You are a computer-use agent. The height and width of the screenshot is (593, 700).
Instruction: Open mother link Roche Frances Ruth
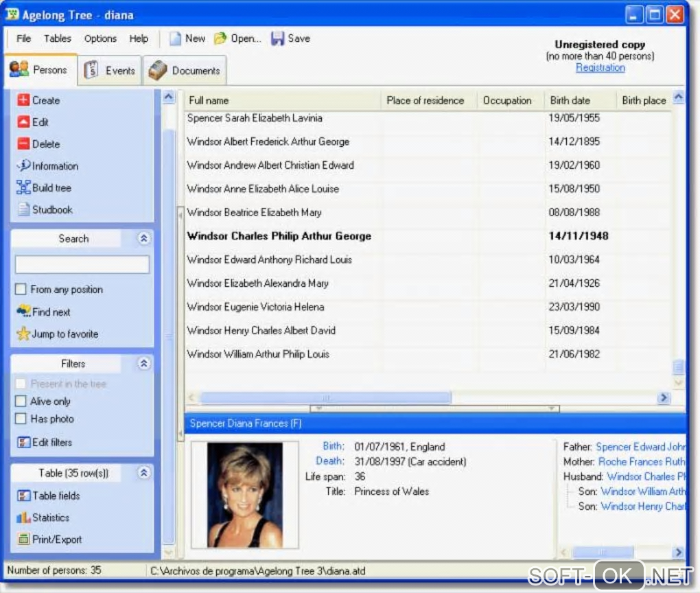[642, 461]
